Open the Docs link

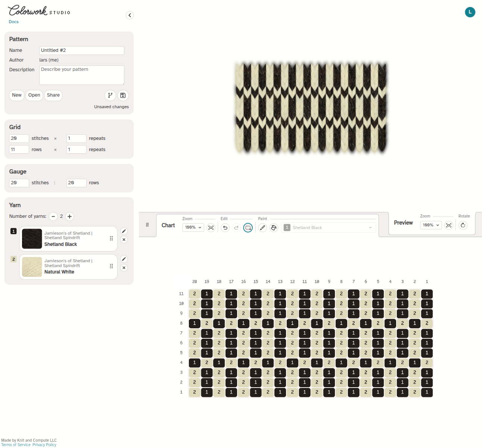tap(14, 22)
